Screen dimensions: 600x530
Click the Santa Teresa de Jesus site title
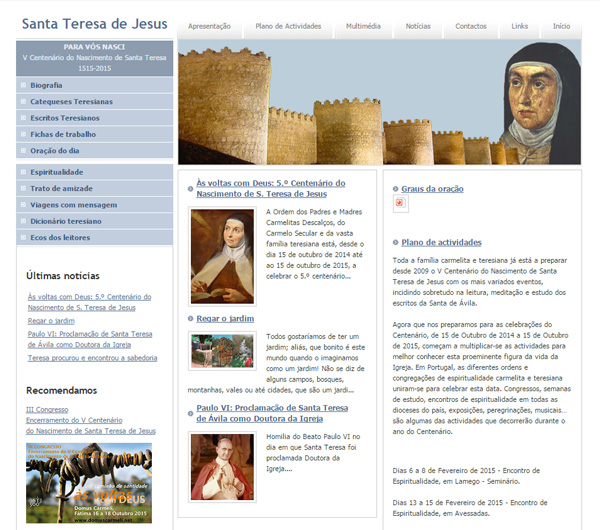tap(95, 24)
